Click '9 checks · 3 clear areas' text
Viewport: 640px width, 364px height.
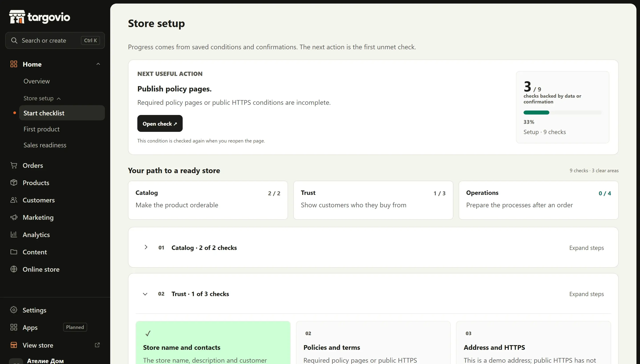click(x=594, y=170)
